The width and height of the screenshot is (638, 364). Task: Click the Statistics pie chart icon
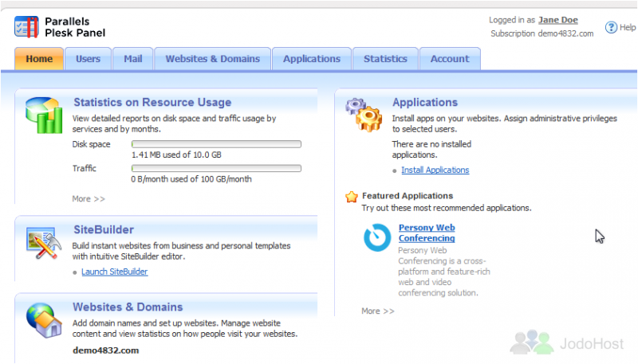pyautogui.click(x=44, y=115)
